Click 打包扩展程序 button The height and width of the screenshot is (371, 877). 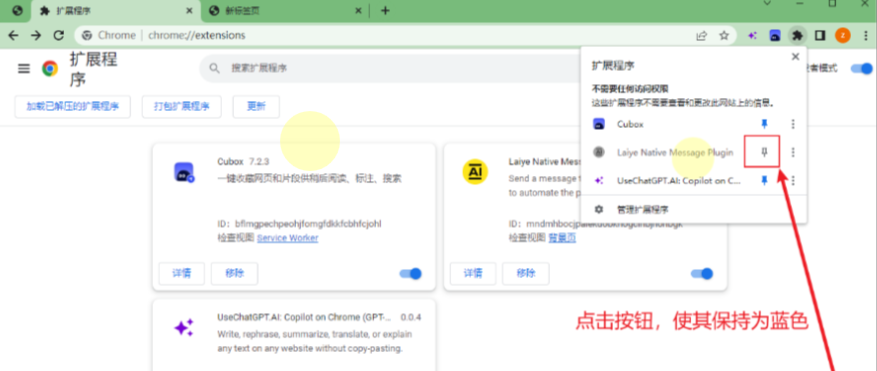pyautogui.click(x=182, y=106)
